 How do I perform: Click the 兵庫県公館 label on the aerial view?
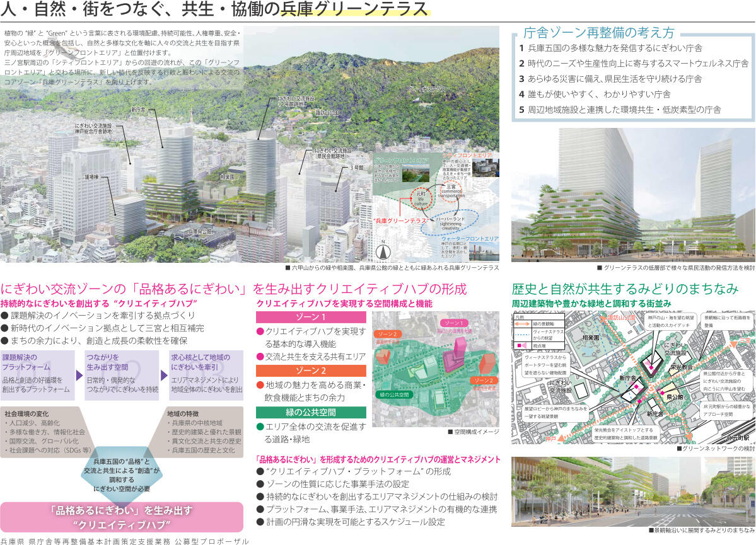coord(200,232)
